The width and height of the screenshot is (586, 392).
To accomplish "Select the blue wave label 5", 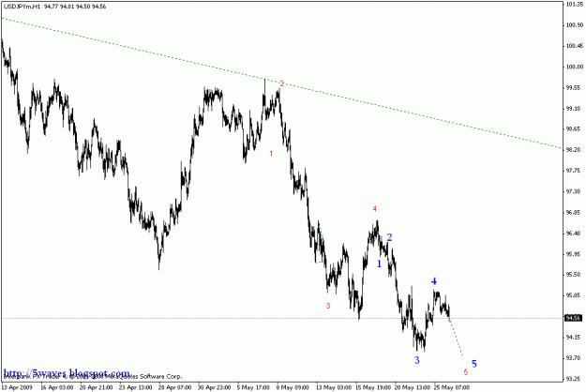I will 474,364.
